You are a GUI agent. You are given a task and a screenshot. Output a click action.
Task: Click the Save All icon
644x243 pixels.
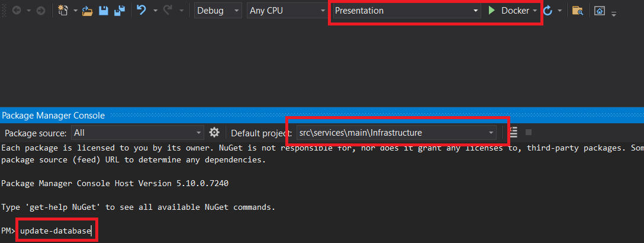pyautogui.click(x=120, y=11)
